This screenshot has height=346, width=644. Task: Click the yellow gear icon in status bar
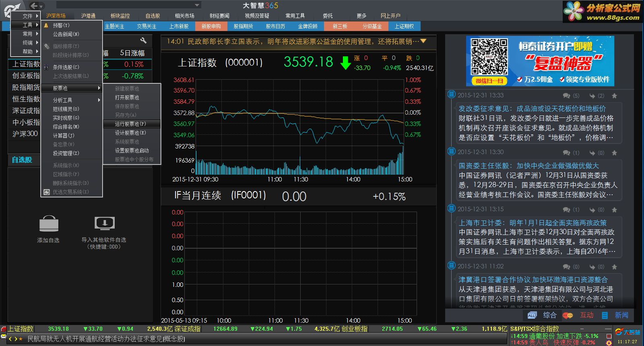click(609, 343)
